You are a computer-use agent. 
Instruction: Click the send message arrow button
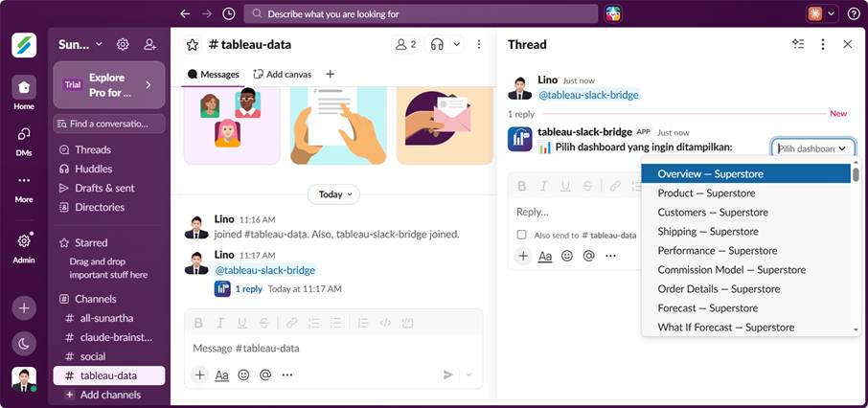[x=447, y=375]
